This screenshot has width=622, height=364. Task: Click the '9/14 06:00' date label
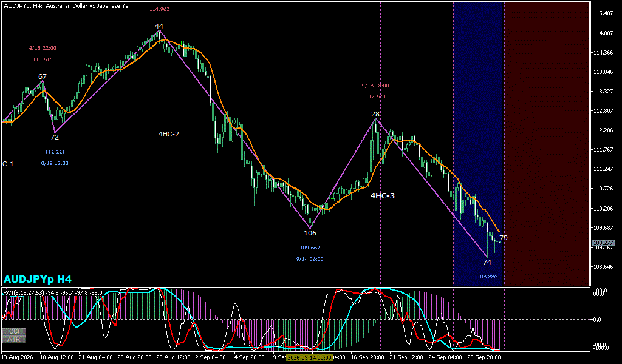310,259
